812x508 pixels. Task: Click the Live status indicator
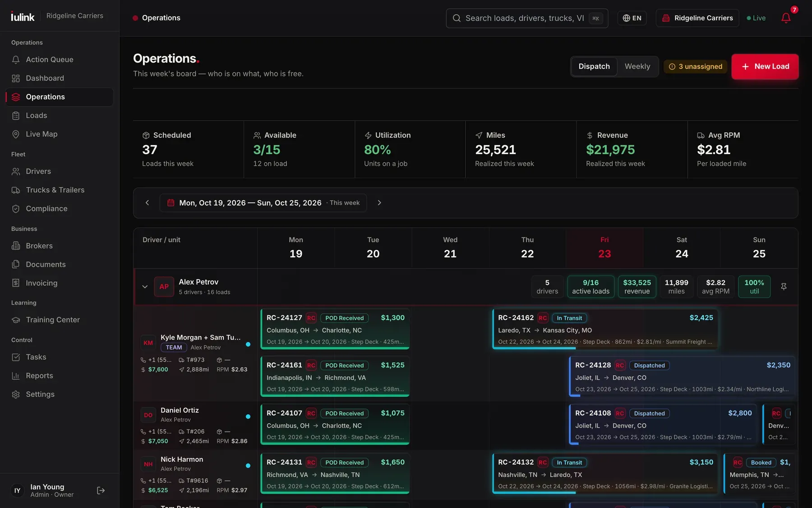click(757, 18)
